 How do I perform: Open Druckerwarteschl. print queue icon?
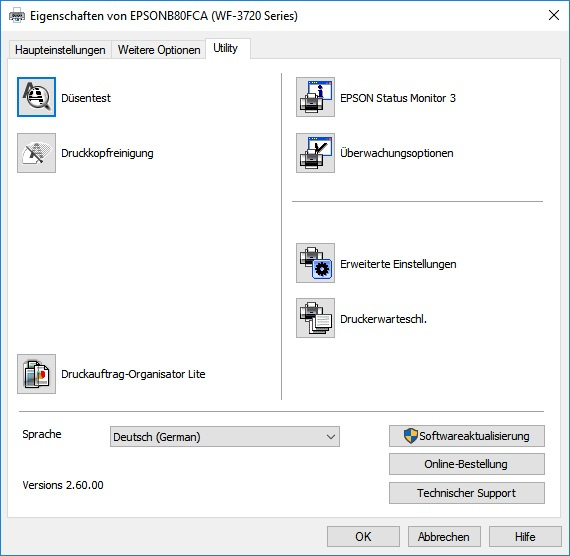[315, 318]
